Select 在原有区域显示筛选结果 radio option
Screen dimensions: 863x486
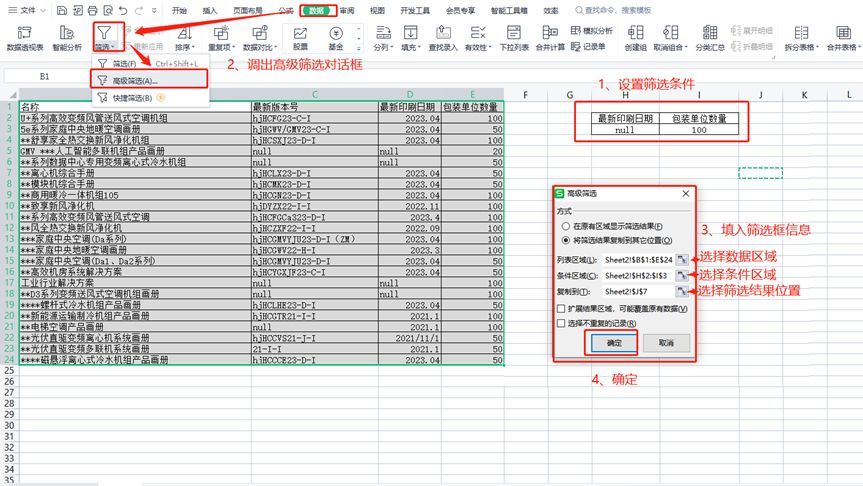click(565, 226)
